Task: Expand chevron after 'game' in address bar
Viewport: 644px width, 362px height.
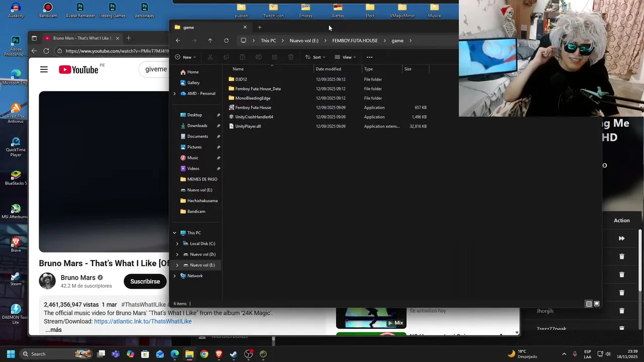Action: click(x=411, y=41)
